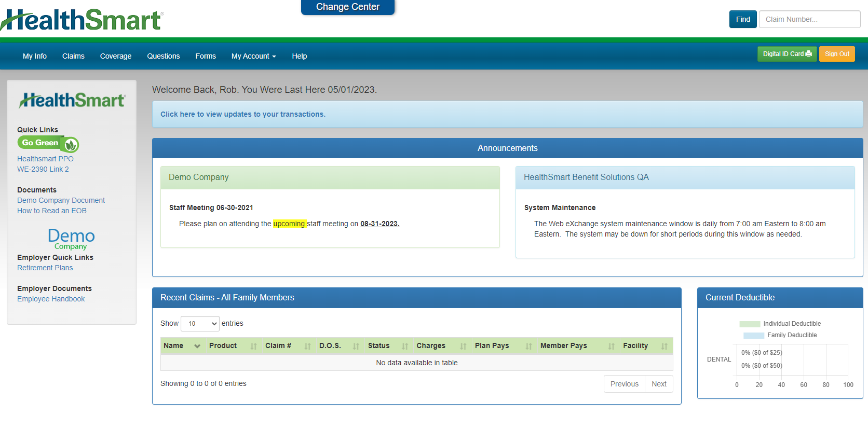Click the Recent Claims panel header

[x=417, y=298]
